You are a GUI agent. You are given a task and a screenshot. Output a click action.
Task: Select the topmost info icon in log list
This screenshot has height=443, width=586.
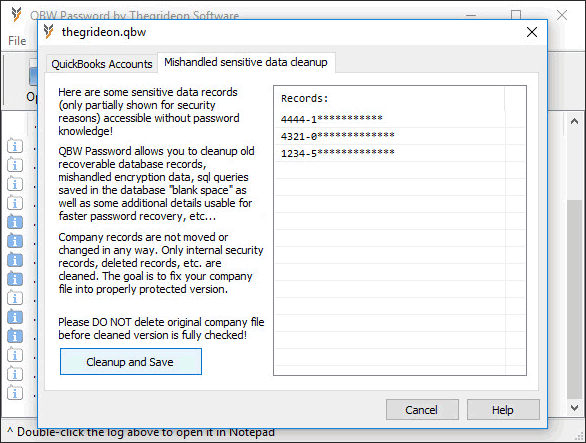tap(15, 146)
